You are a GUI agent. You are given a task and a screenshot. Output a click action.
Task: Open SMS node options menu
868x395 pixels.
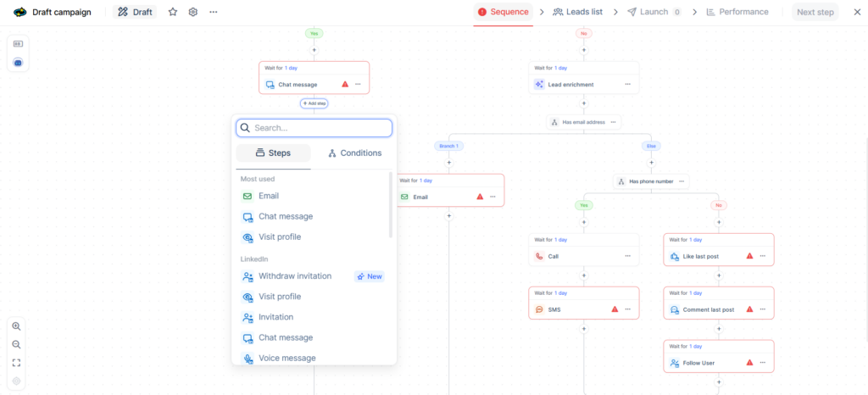pyautogui.click(x=627, y=309)
